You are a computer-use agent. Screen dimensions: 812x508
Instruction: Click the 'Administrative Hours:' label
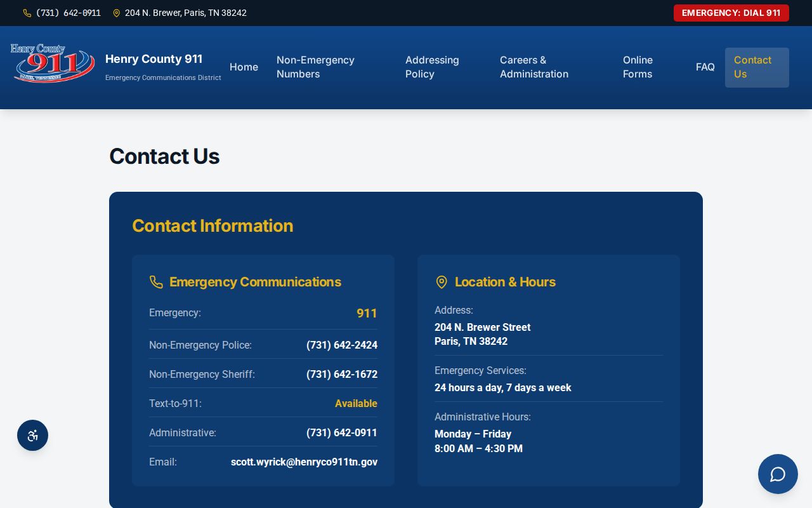coord(483,417)
